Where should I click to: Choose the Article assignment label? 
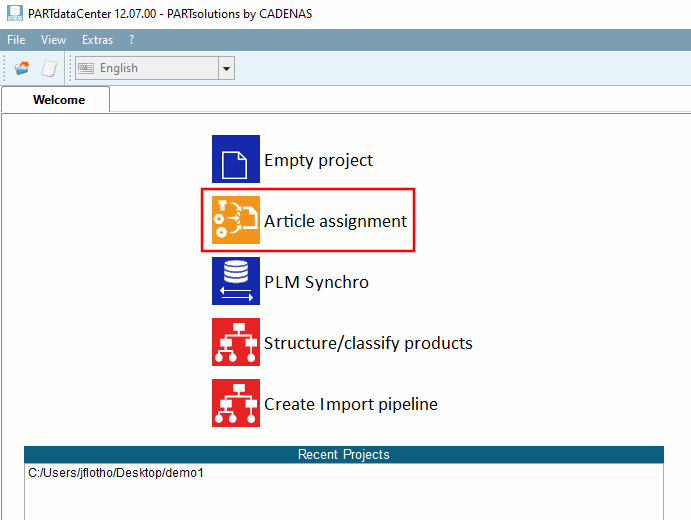point(336,221)
